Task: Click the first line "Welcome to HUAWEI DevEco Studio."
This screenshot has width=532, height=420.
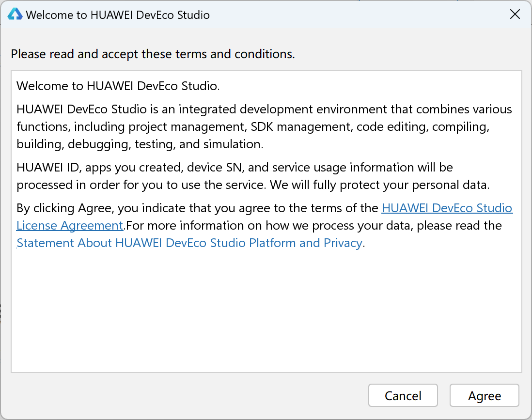Action: [x=118, y=86]
